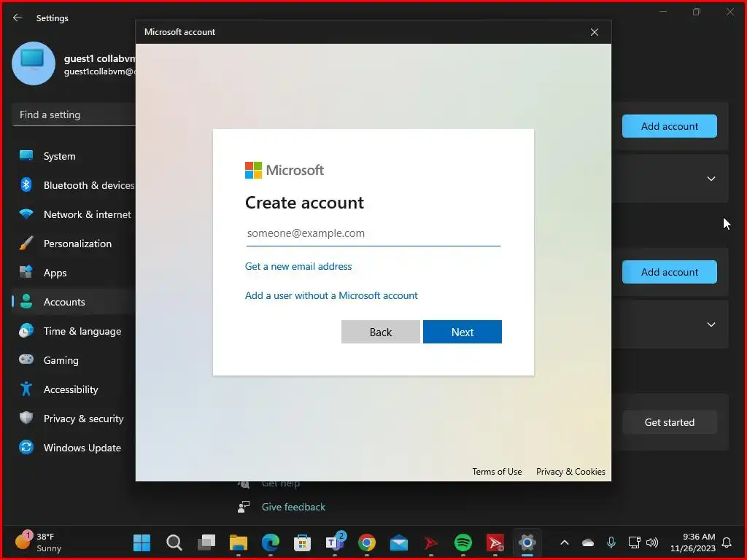Click the person icon beside Accounts
The height and width of the screenshot is (560, 747).
(26, 301)
